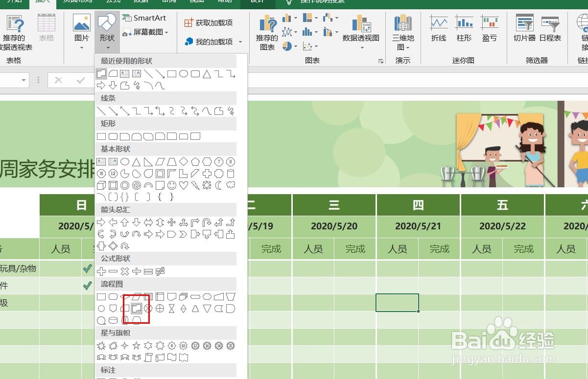Click 完成 header under 2020/5/22

coord(523,249)
